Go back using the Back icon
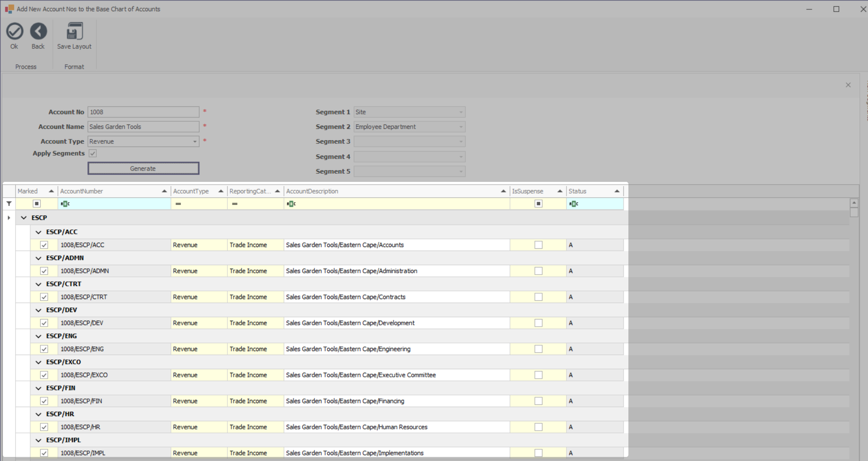This screenshot has height=461, width=868. point(38,32)
